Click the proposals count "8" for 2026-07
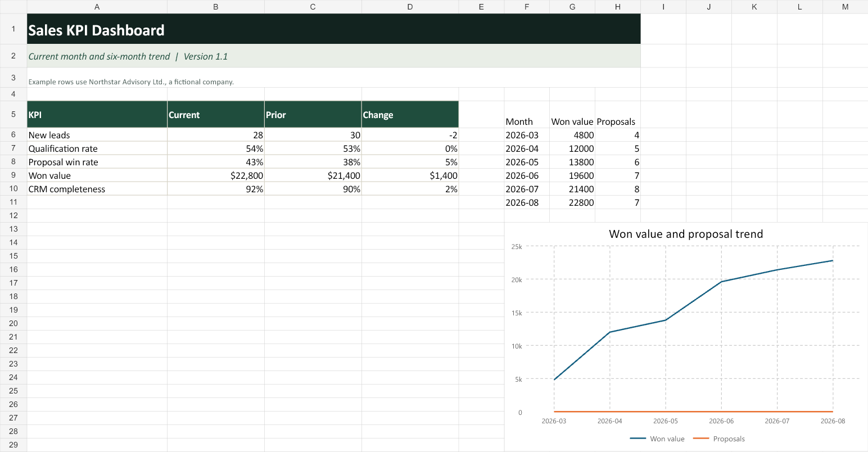 pyautogui.click(x=618, y=189)
